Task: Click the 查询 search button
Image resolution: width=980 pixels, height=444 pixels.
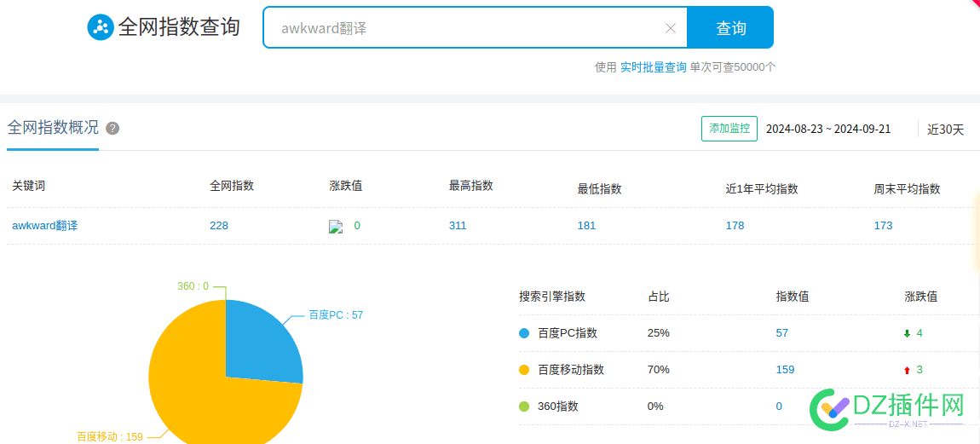Action: coord(730,27)
